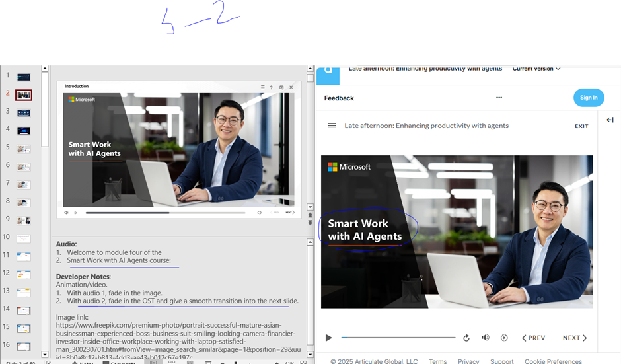
Task: Click the 'With audio 1, fade in the image.' line
Action: (114, 293)
